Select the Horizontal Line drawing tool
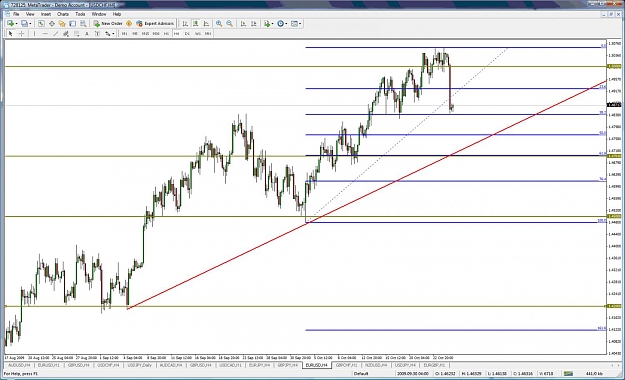This screenshot has height=380, width=625. tap(45, 33)
